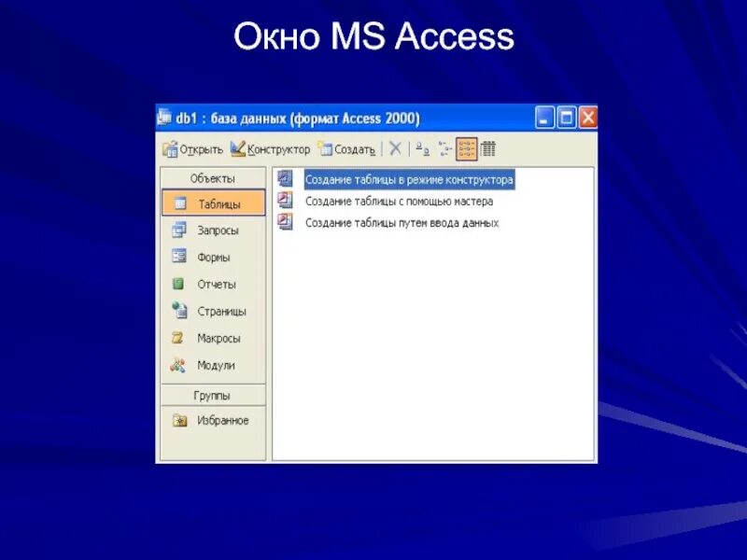747x560 pixels.
Task: Click the icon beside 'путем ввода данных'
Action: tap(286, 222)
